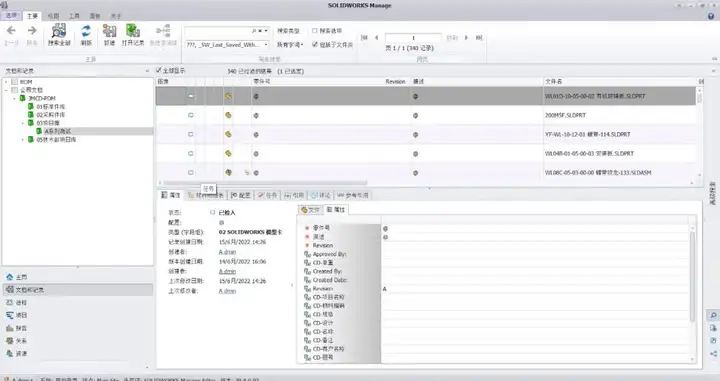Toggle checkbox next to BOM tree node
Viewport: 720px width, 381px height.
pos(15,82)
